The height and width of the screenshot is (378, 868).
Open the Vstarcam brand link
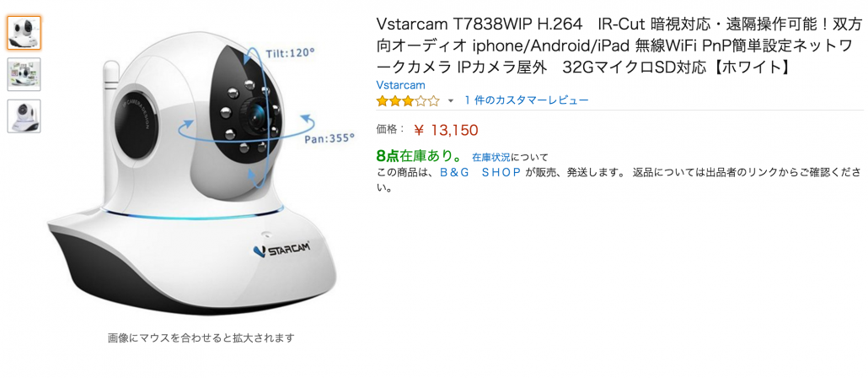point(401,85)
